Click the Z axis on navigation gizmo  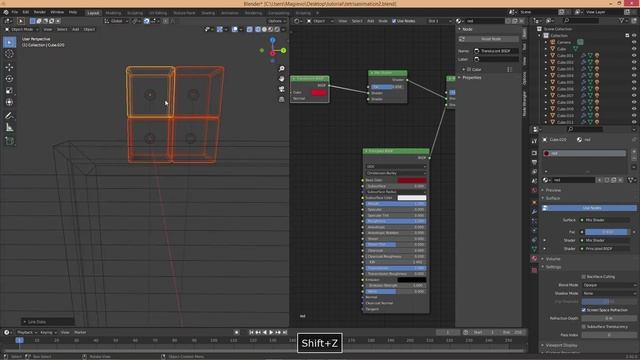click(x=272, y=40)
